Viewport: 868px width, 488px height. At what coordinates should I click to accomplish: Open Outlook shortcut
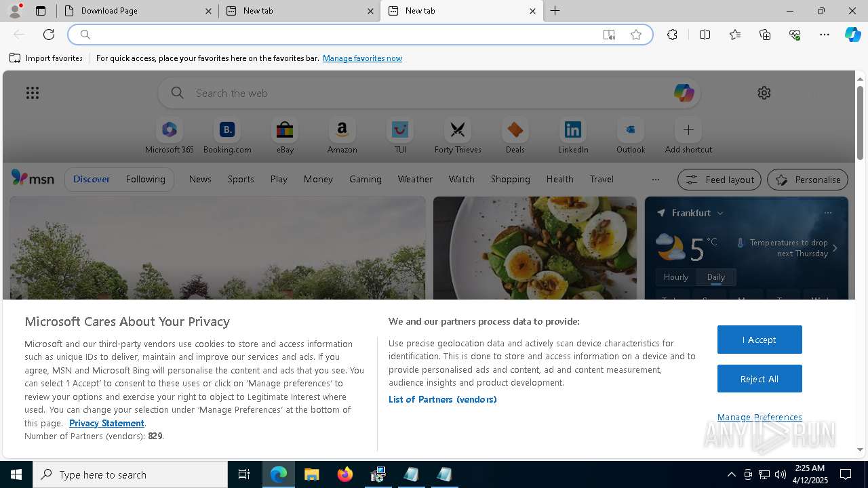pos(631,136)
